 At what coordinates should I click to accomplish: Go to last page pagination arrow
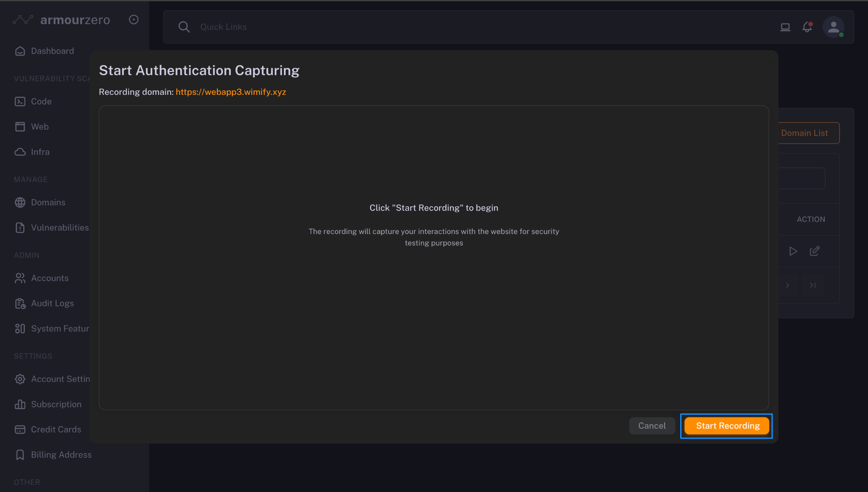point(812,285)
